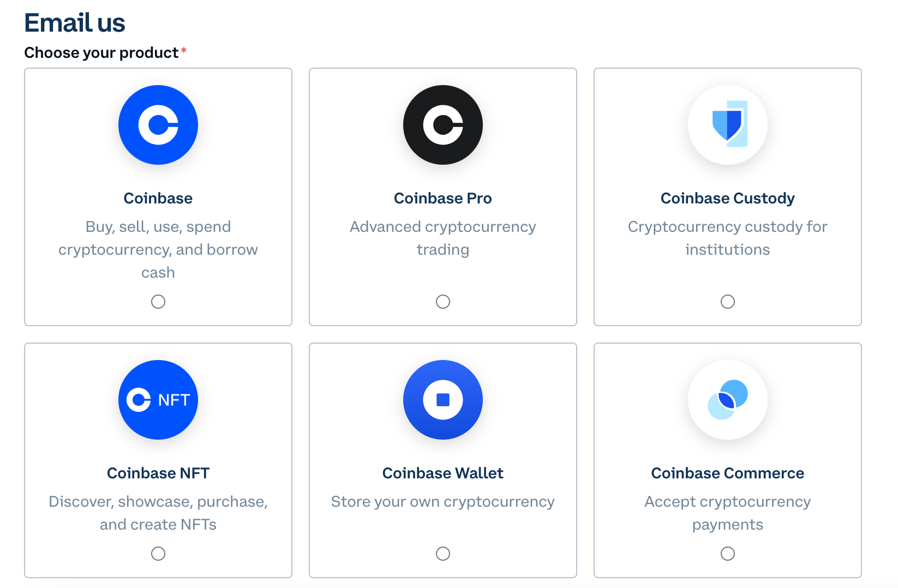Click the 'Store your own cryptocurrency' description
Viewport: 898px width, 588px height.
click(x=443, y=502)
